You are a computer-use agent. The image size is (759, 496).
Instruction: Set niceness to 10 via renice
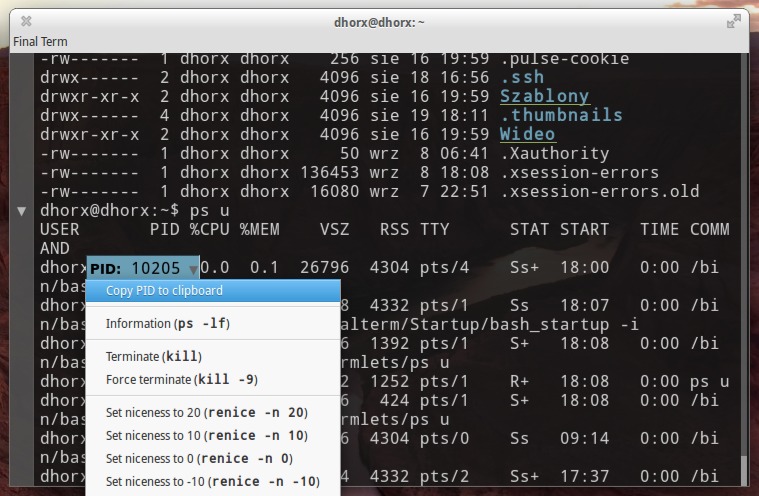point(213,436)
